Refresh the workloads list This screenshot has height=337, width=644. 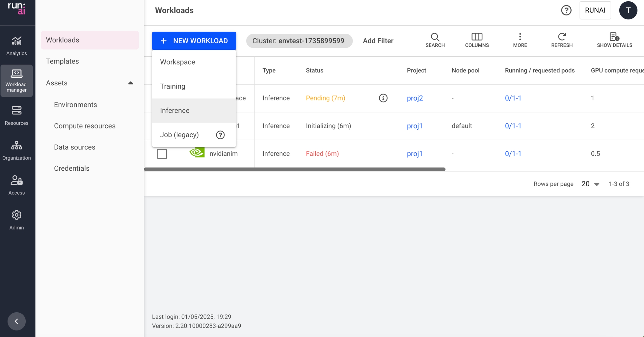(x=562, y=40)
